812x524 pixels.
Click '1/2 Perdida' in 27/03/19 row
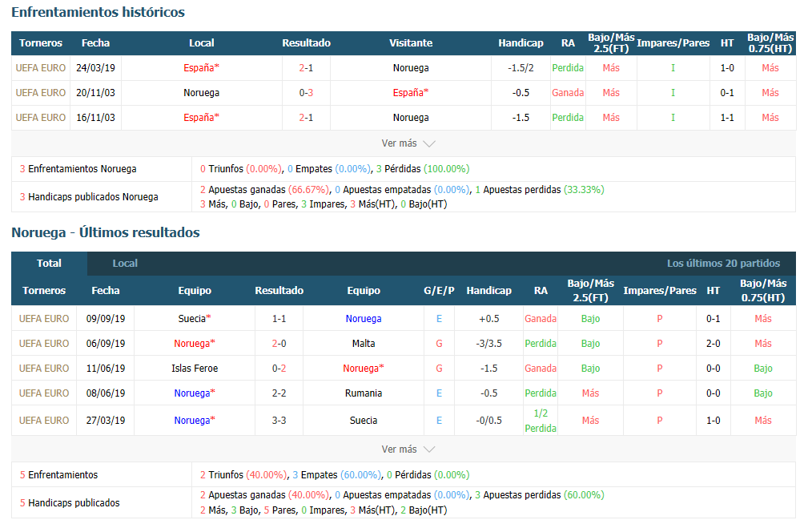[x=541, y=421]
